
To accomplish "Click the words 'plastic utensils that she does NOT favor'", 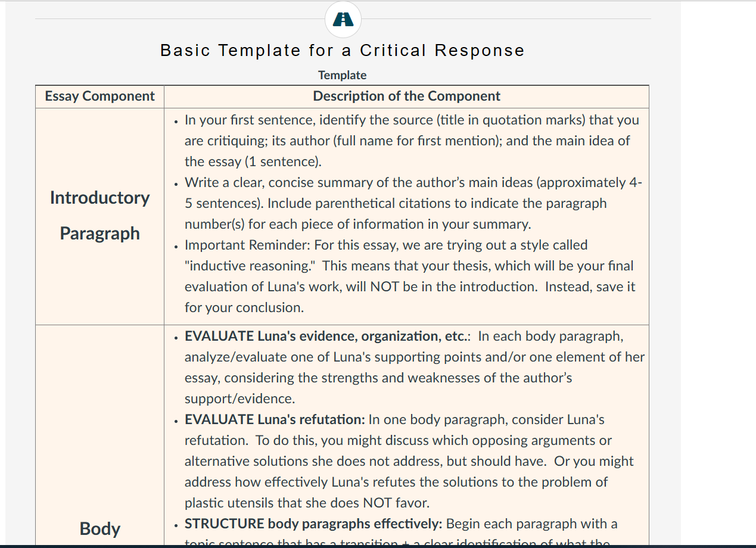I will pyautogui.click(x=306, y=503).
